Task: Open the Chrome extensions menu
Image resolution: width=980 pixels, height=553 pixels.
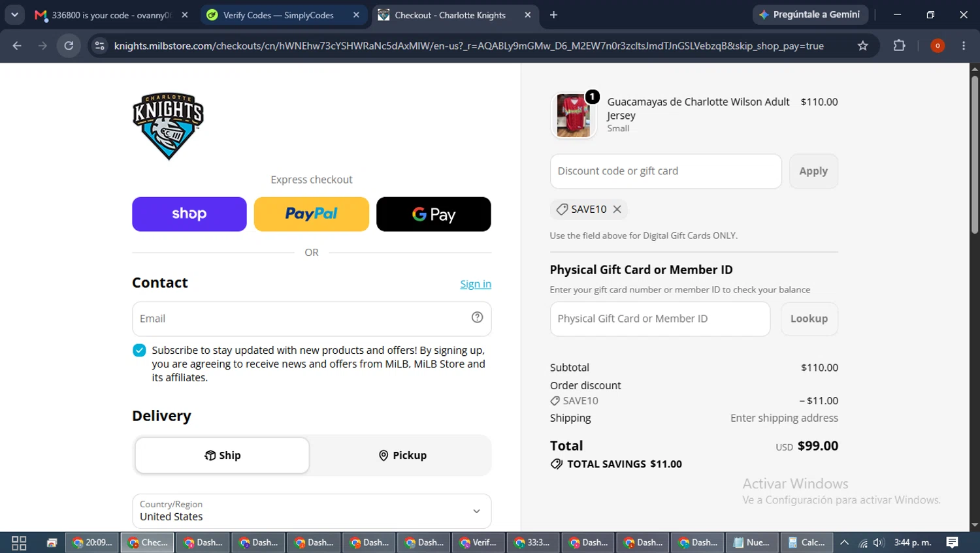Action: [899, 46]
